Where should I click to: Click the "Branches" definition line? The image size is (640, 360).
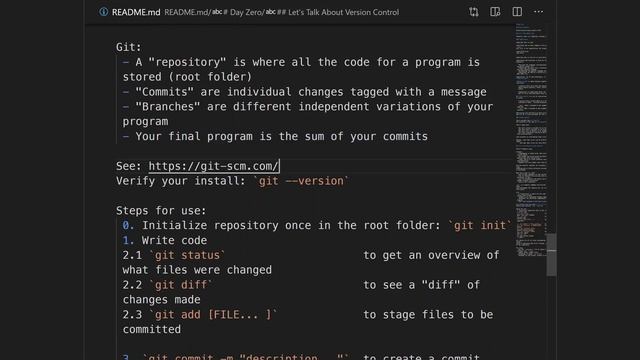tap(308, 107)
